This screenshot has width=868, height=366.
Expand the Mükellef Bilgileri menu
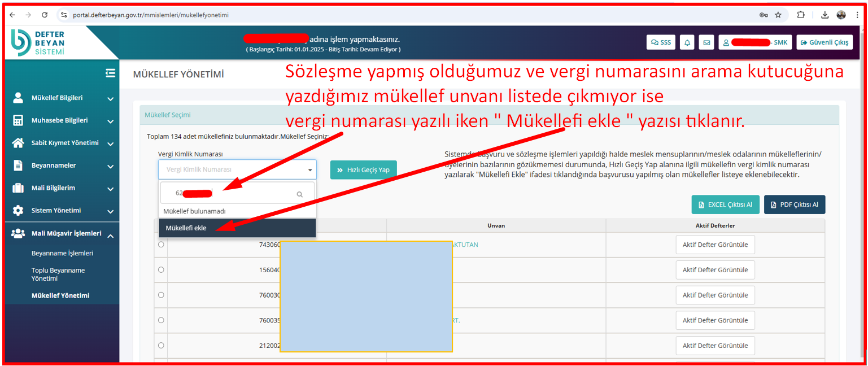pos(62,98)
